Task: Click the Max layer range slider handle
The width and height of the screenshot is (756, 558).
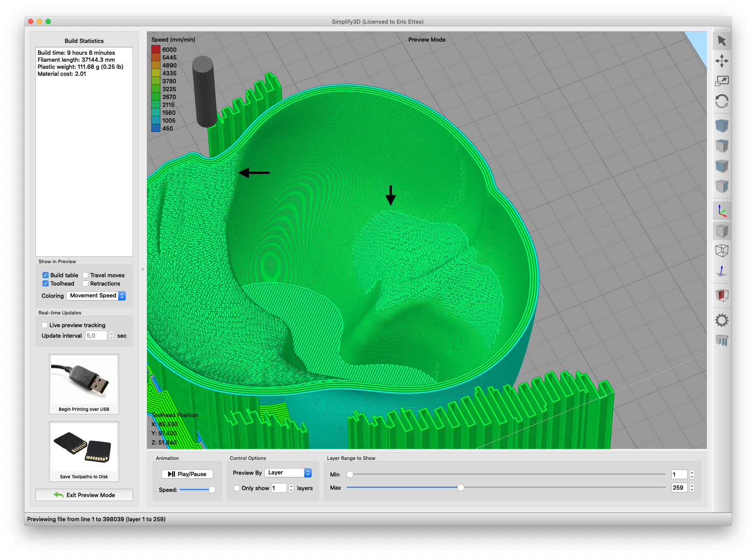Action: [461, 487]
